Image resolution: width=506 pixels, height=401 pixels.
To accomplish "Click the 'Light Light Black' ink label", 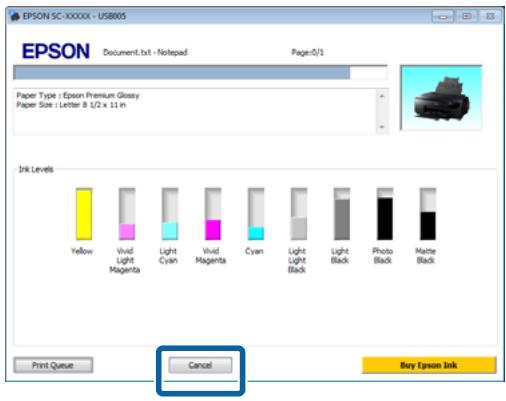I will tap(297, 260).
